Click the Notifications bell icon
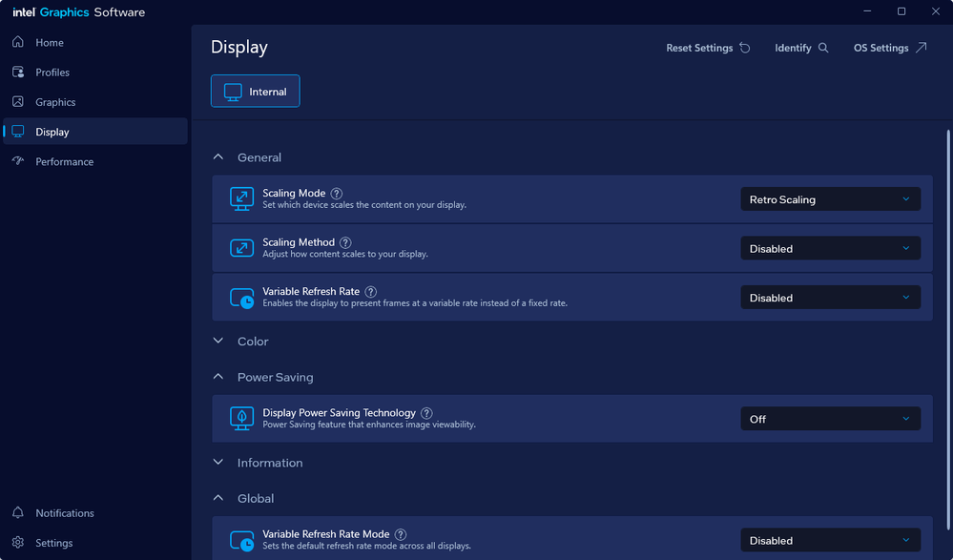The width and height of the screenshot is (953, 560). tap(18, 512)
